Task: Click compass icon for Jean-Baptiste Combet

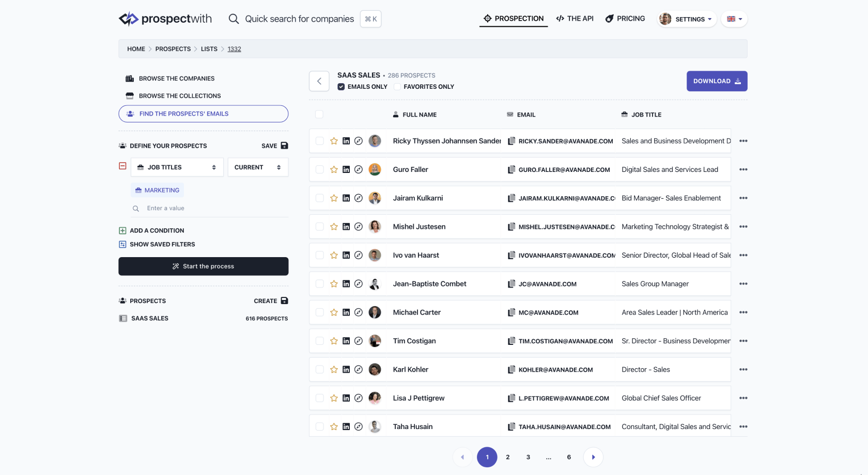Action: [x=359, y=284]
